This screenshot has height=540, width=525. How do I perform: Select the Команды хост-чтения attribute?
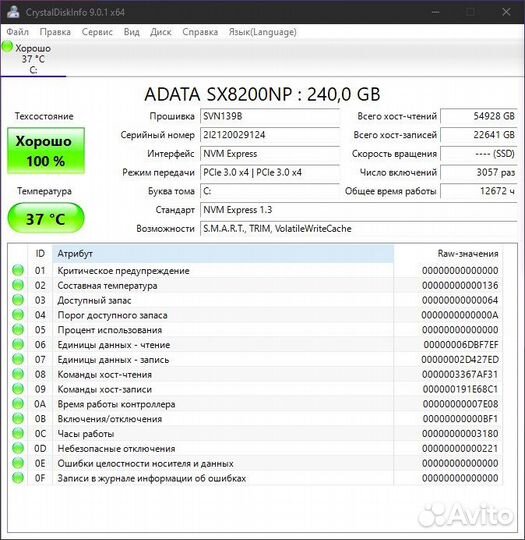click(104, 374)
